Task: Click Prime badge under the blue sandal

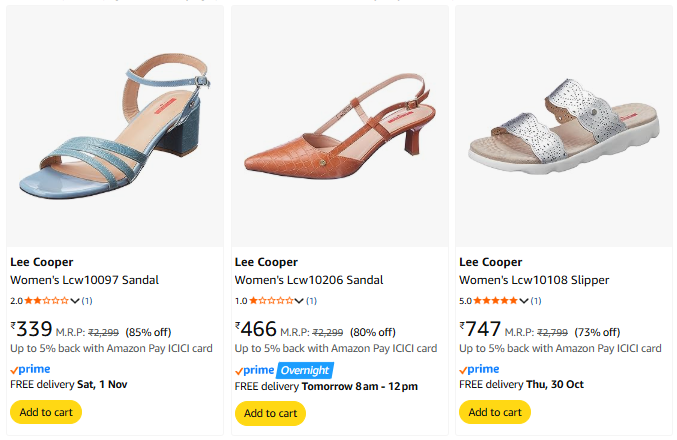Action: (x=29, y=370)
